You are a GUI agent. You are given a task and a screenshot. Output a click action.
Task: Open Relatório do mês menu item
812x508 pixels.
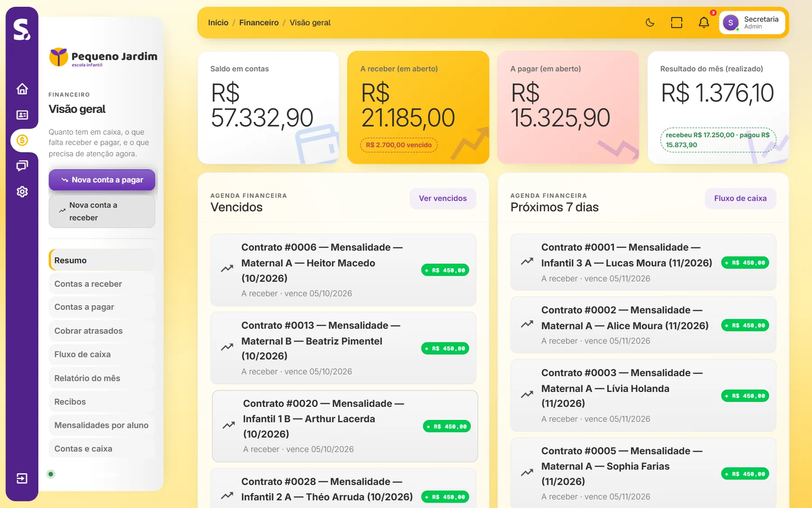tap(102, 378)
